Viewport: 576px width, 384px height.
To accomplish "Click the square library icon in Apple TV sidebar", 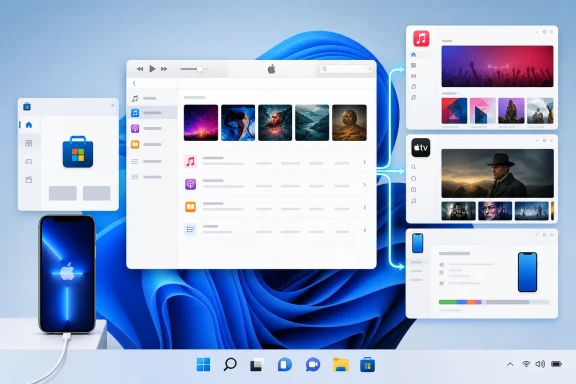I will pos(414,190).
